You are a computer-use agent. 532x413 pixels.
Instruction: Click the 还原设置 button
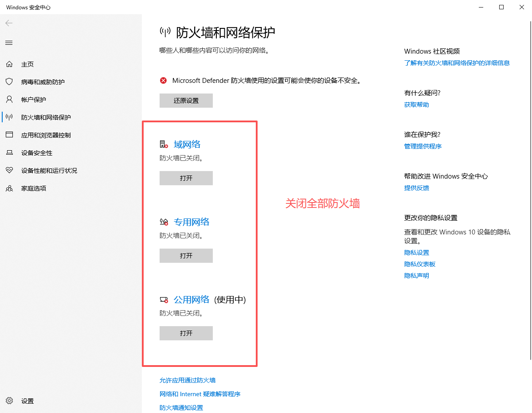click(186, 101)
